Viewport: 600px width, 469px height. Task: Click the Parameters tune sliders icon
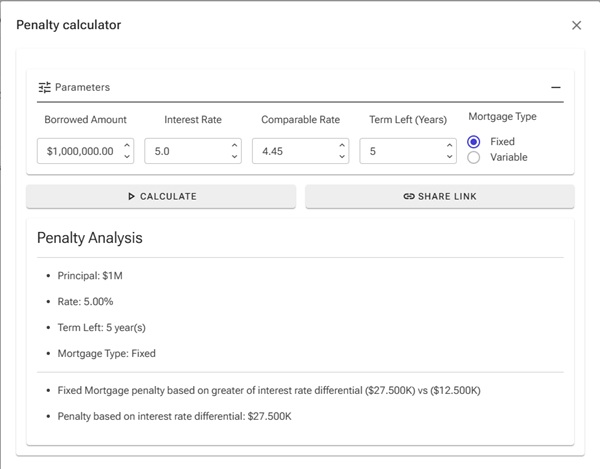[x=44, y=88]
